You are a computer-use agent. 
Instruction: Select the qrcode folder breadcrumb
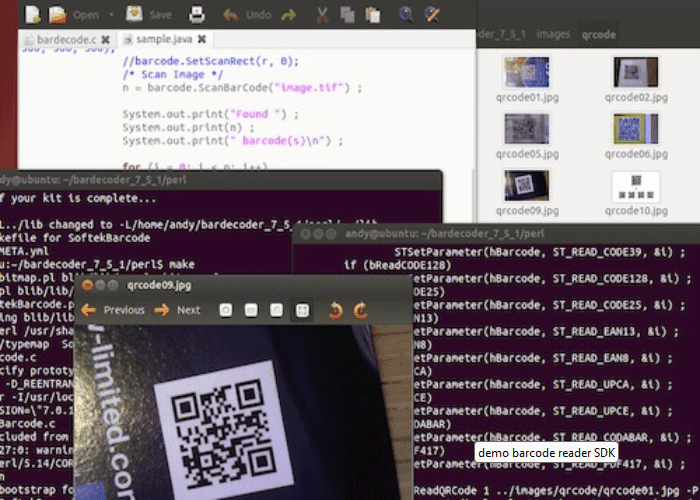(x=599, y=34)
